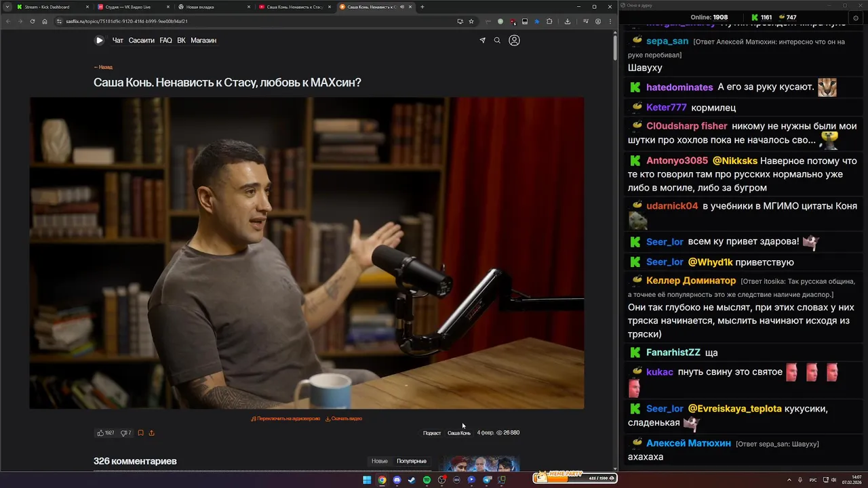868x488 pixels.
Task: Click chat window settings gear icon
Action: pyautogui.click(x=856, y=18)
